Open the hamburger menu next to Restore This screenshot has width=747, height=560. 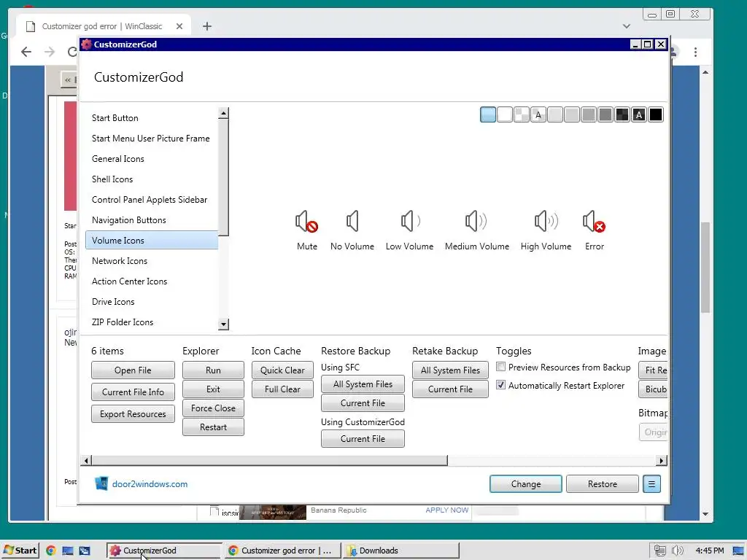(x=651, y=484)
